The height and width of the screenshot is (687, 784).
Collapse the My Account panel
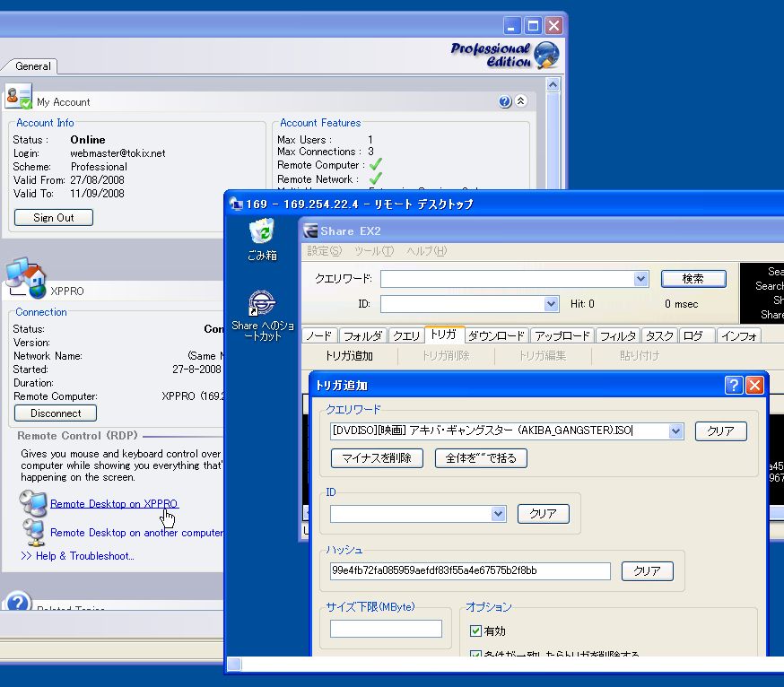520,101
